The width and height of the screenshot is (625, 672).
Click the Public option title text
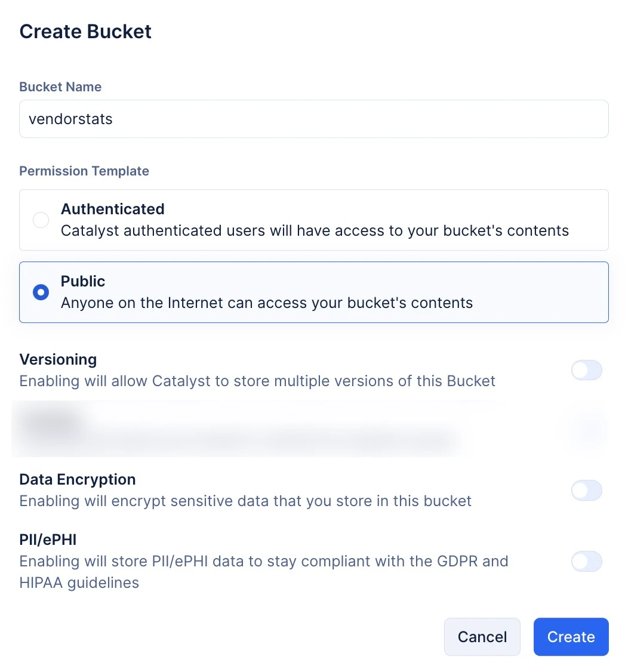pyautogui.click(x=83, y=281)
